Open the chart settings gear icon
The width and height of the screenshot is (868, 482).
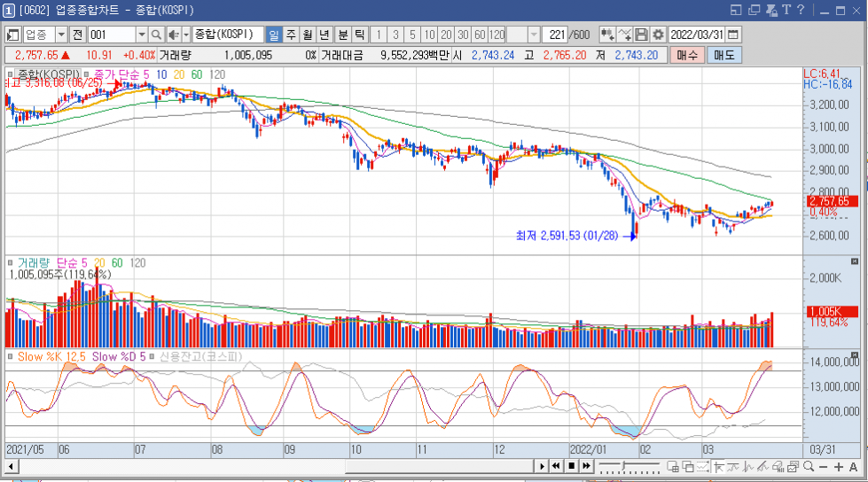click(658, 35)
